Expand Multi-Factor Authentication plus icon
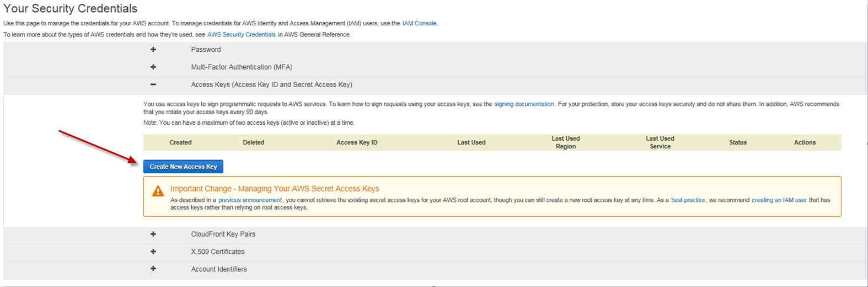Screen dimensions: 868x287 coord(153,67)
